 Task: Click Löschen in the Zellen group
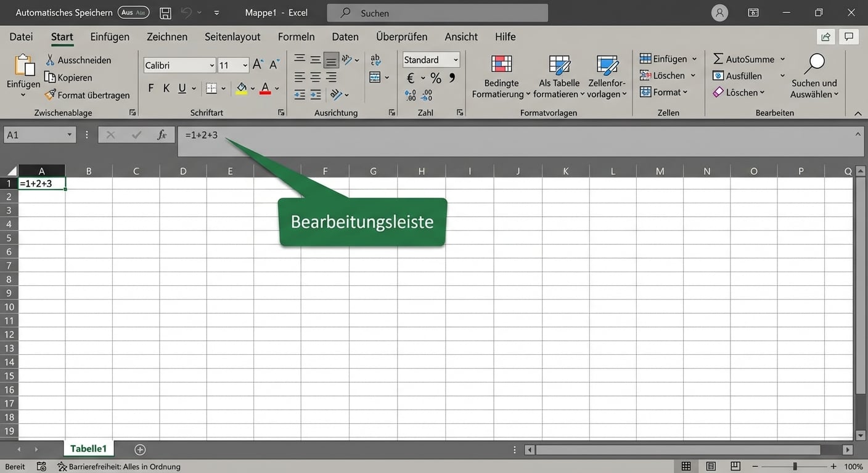pyautogui.click(x=663, y=75)
